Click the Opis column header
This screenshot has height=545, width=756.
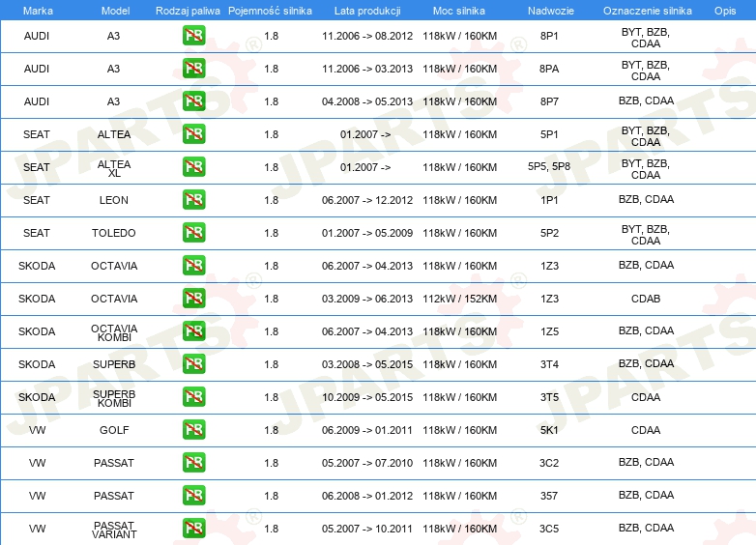coord(725,11)
